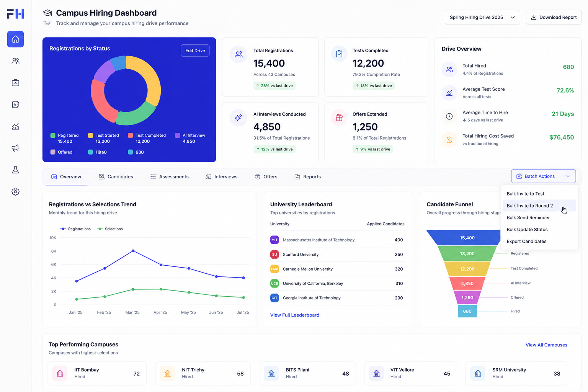Click the 21 Days value

[563, 114]
